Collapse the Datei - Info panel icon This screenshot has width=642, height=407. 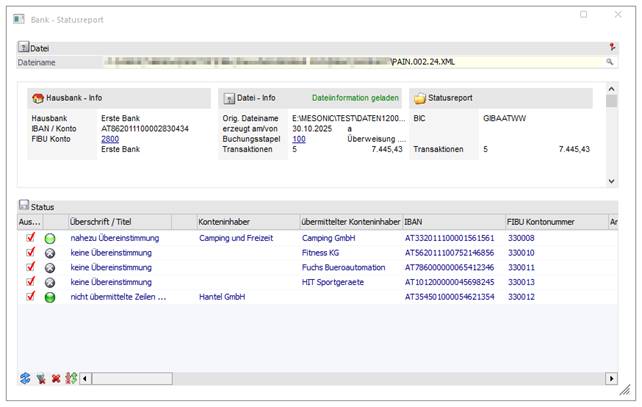pyautogui.click(x=227, y=98)
